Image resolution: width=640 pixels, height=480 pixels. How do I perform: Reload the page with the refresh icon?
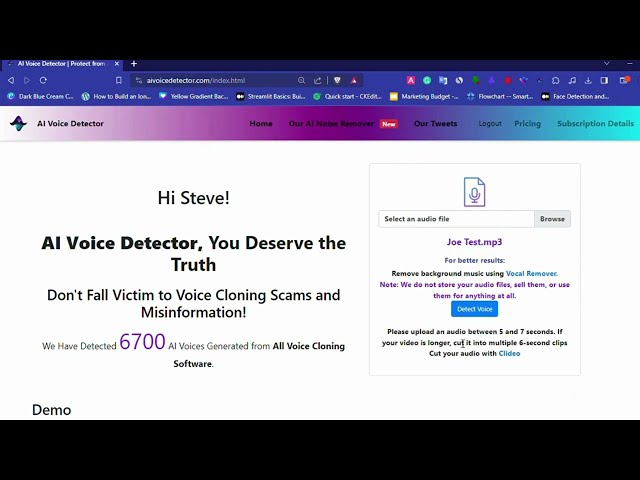tap(43, 80)
